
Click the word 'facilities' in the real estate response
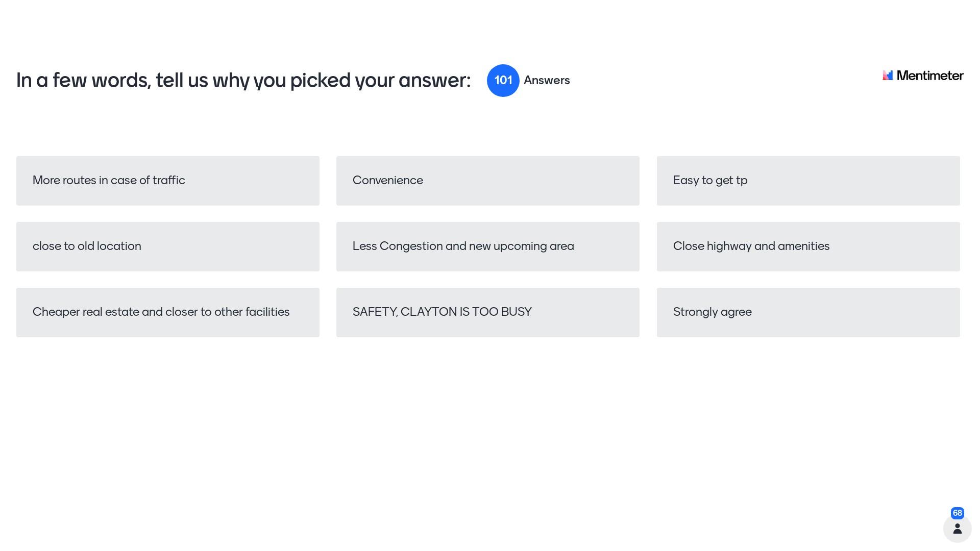click(x=267, y=312)
